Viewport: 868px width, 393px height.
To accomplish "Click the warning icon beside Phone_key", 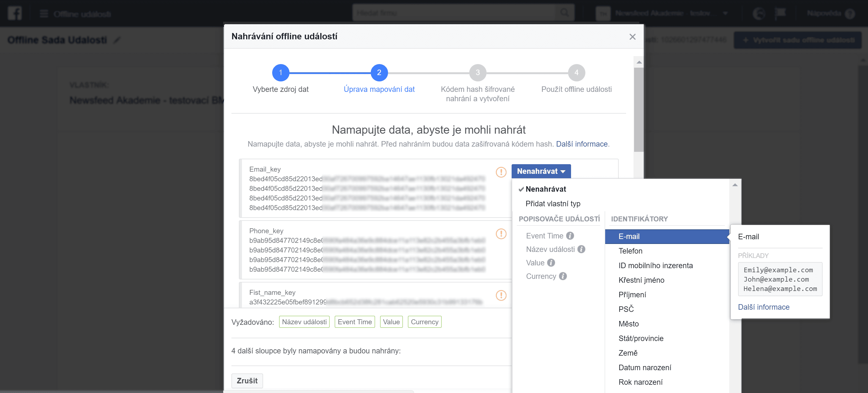I will pyautogui.click(x=501, y=234).
